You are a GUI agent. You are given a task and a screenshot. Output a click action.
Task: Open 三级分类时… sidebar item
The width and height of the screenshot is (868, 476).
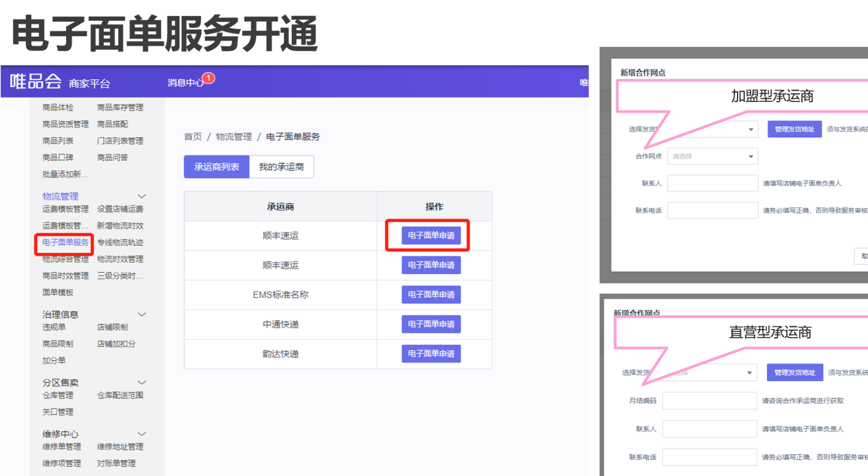(120, 276)
